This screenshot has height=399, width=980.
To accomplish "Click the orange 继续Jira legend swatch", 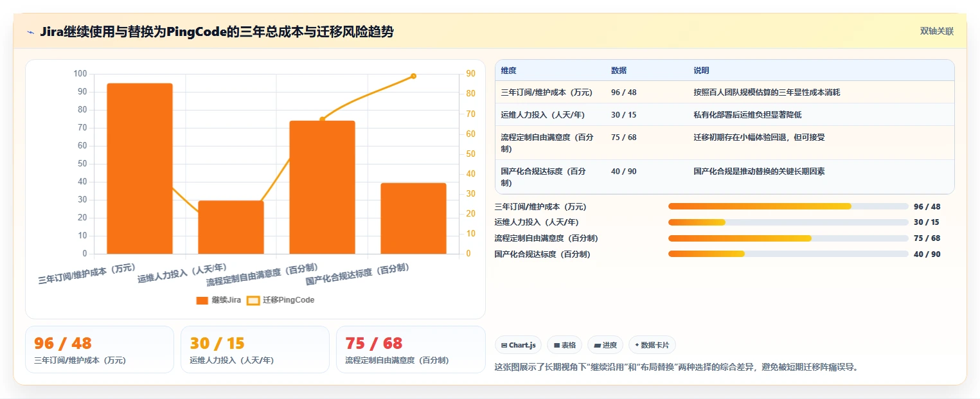I will tap(202, 300).
